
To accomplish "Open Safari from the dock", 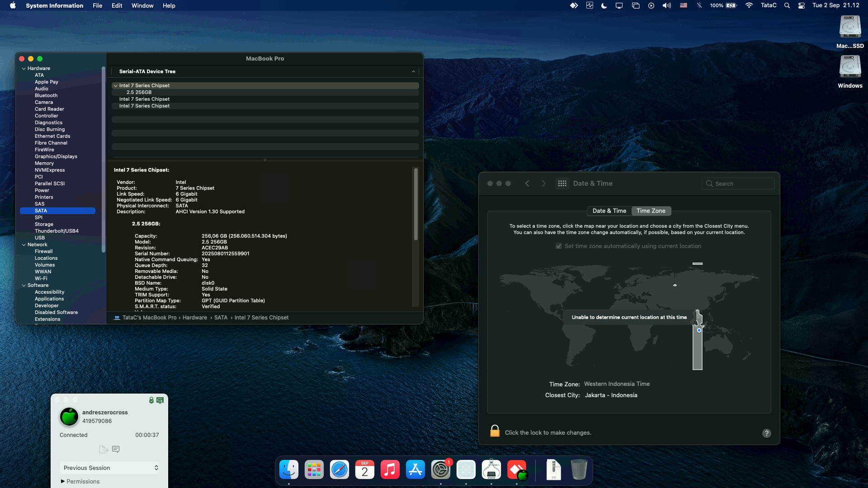I will 339,470.
